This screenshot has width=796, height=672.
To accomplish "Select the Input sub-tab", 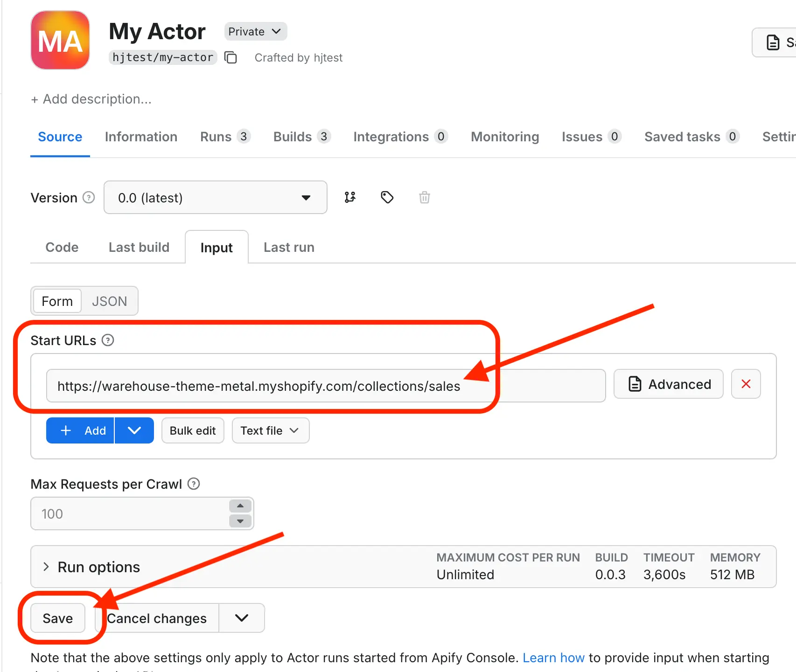I will coord(216,247).
